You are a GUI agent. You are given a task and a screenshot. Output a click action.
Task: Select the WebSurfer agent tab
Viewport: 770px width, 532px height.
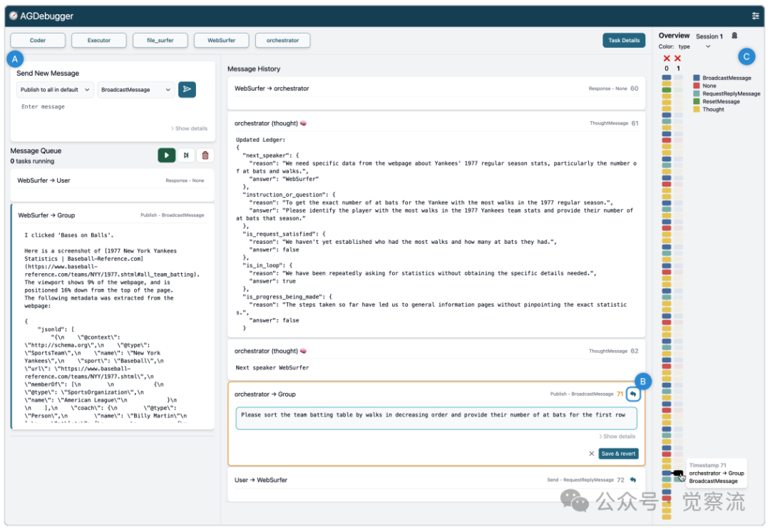point(222,40)
